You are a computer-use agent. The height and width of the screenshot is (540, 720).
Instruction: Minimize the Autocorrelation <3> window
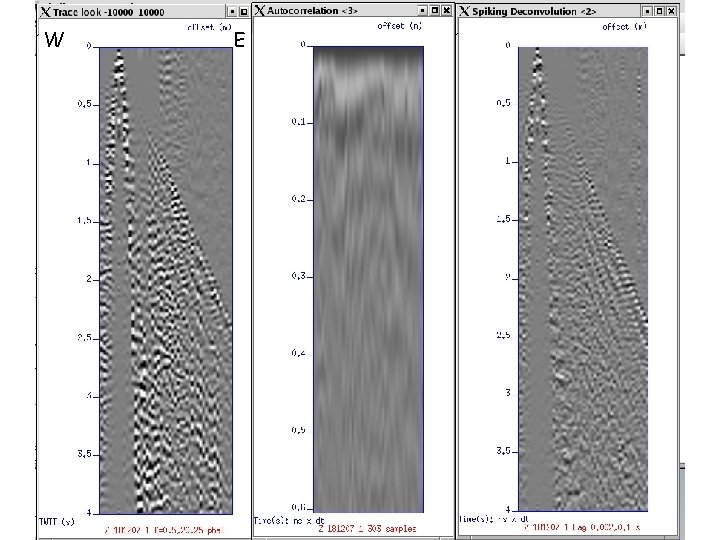click(x=423, y=11)
